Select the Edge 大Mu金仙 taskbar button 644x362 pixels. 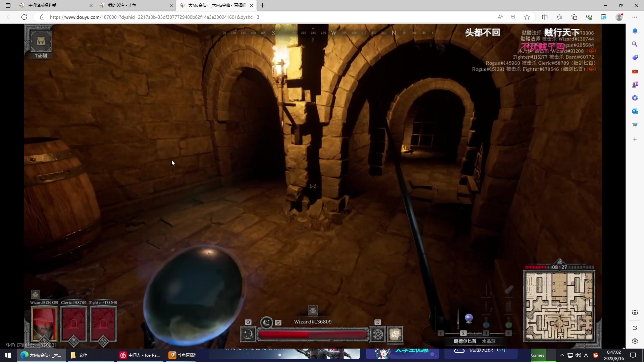click(x=42, y=355)
